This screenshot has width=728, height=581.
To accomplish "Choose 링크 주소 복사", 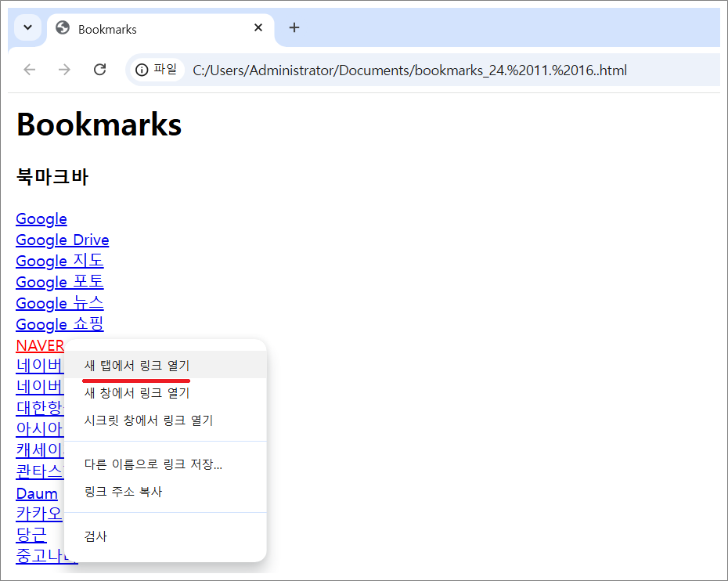I will click(x=165, y=492).
